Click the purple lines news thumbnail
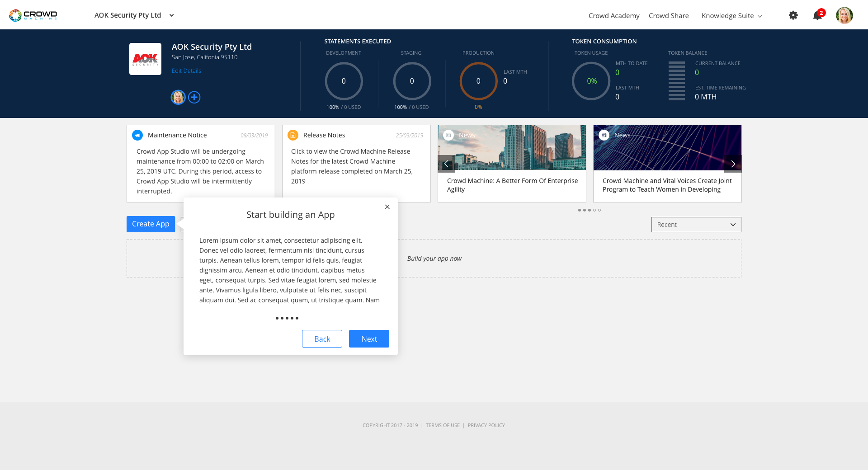 coord(667,148)
